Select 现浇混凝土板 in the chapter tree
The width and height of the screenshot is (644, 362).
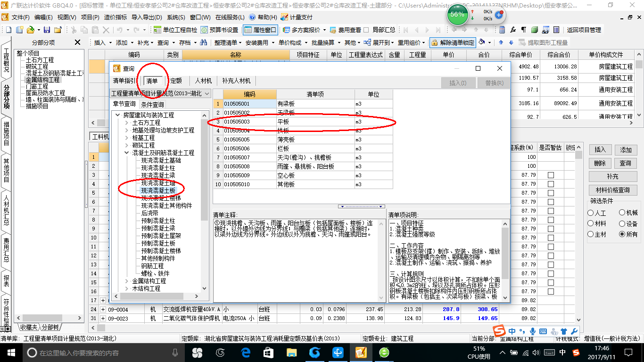(x=158, y=190)
